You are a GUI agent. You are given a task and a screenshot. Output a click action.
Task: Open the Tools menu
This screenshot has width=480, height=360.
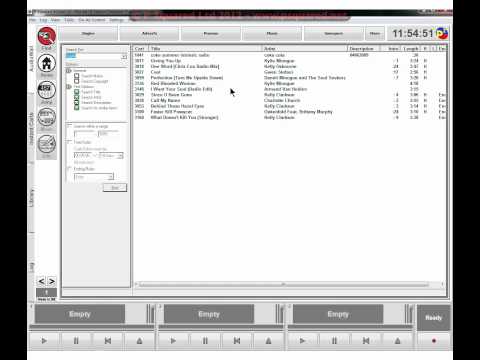pyautogui.click(x=69, y=20)
